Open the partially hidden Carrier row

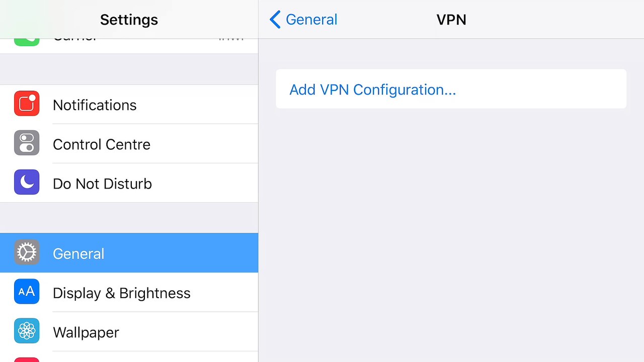[x=129, y=46]
